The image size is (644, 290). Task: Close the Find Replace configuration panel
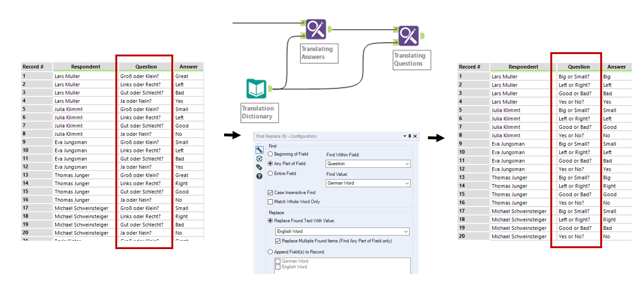[x=416, y=136]
